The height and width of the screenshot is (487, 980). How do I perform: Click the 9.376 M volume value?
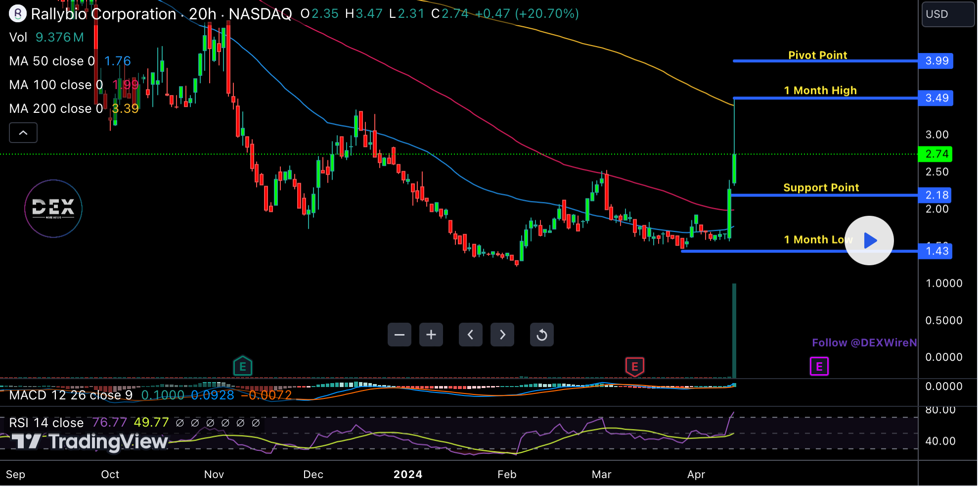point(60,38)
